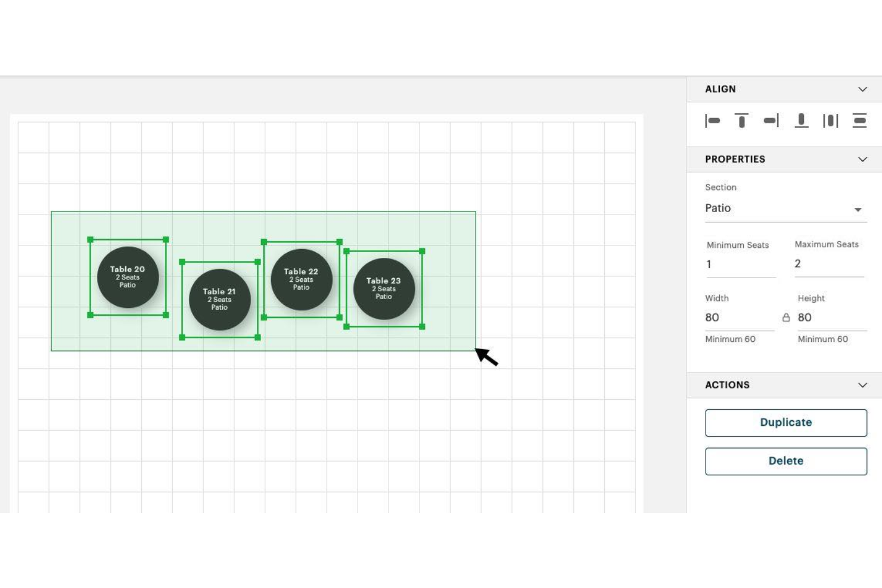Collapse the Align panel section

(862, 89)
